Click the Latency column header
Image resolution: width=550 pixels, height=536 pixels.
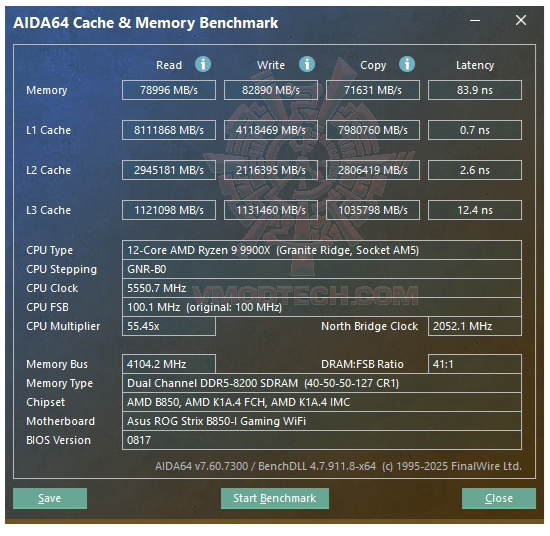coord(475,65)
